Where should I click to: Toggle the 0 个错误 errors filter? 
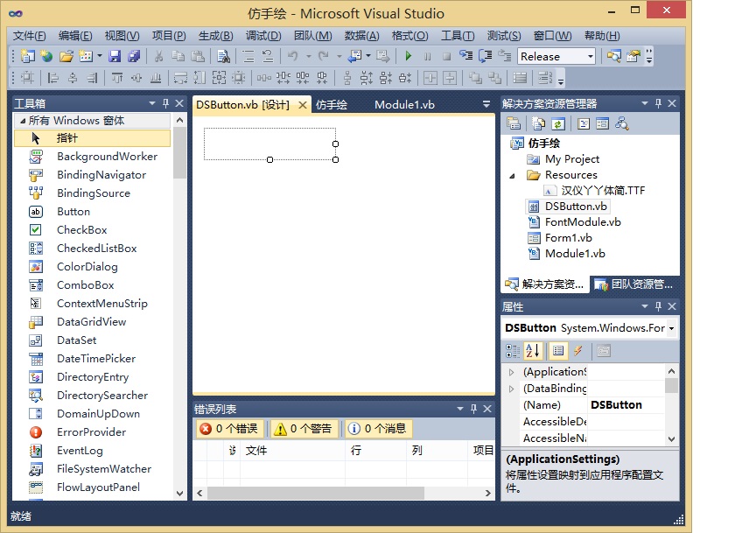pos(230,429)
